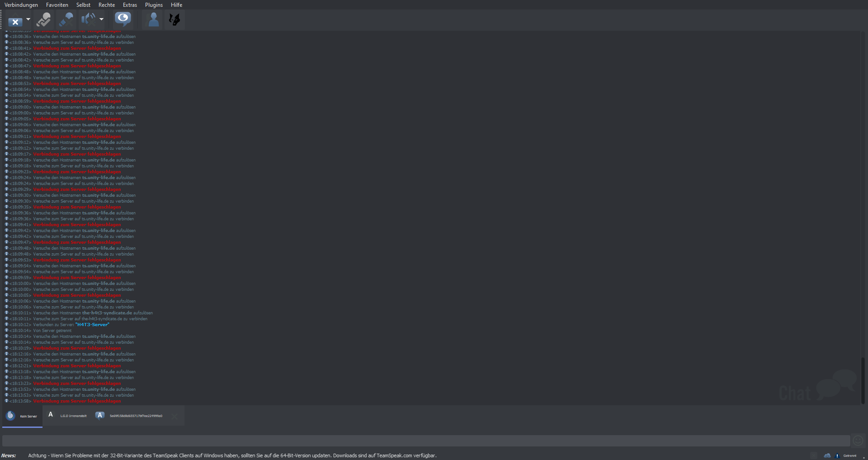Click the warning triangle status icon

[x=837, y=455]
